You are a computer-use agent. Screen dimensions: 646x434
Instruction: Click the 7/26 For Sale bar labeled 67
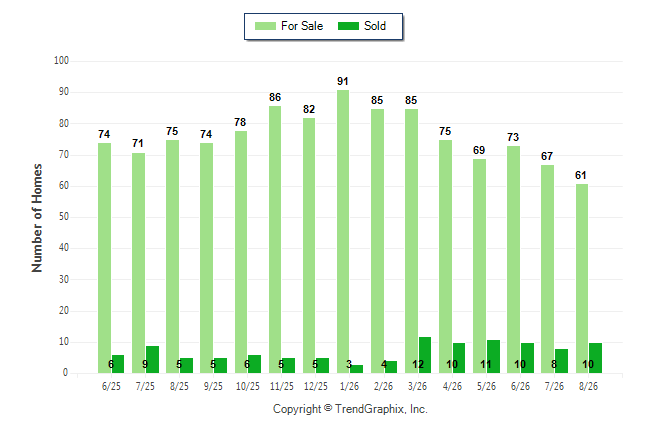pos(547,269)
